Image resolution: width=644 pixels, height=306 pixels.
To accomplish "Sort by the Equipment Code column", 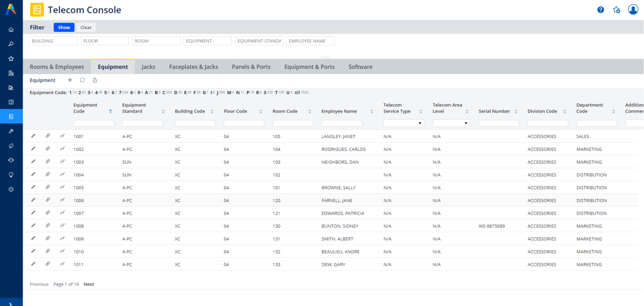I will (x=110, y=111).
